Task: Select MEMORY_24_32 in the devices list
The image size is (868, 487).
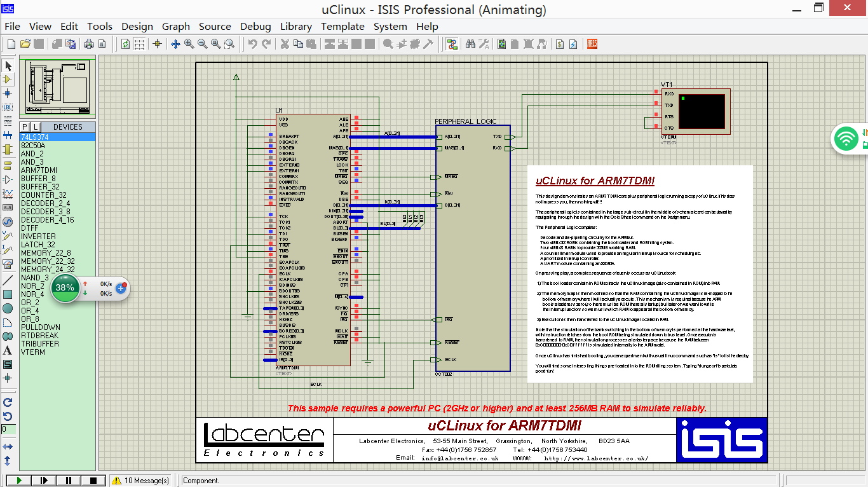Action: point(58,270)
